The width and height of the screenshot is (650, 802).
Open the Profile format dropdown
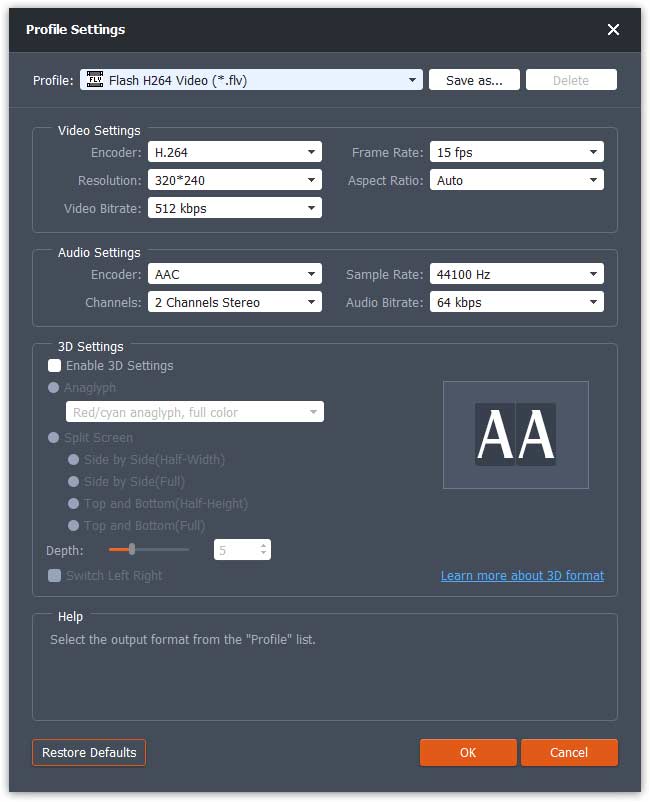tap(412, 80)
